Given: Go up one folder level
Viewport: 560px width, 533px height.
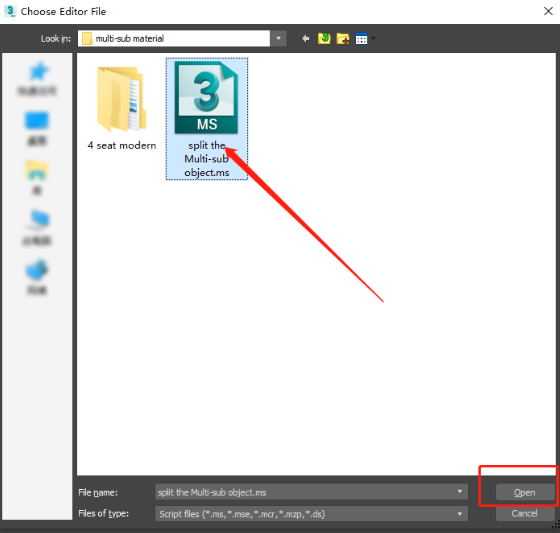Looking at the screenshot, I should coord(324,38).
